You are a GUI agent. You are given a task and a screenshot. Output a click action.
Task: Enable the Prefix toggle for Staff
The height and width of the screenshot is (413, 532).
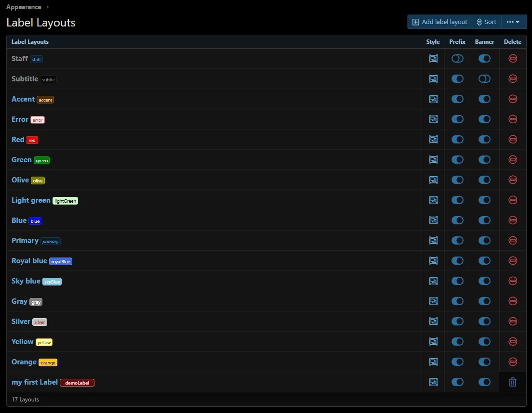click(x=457, y=58)
